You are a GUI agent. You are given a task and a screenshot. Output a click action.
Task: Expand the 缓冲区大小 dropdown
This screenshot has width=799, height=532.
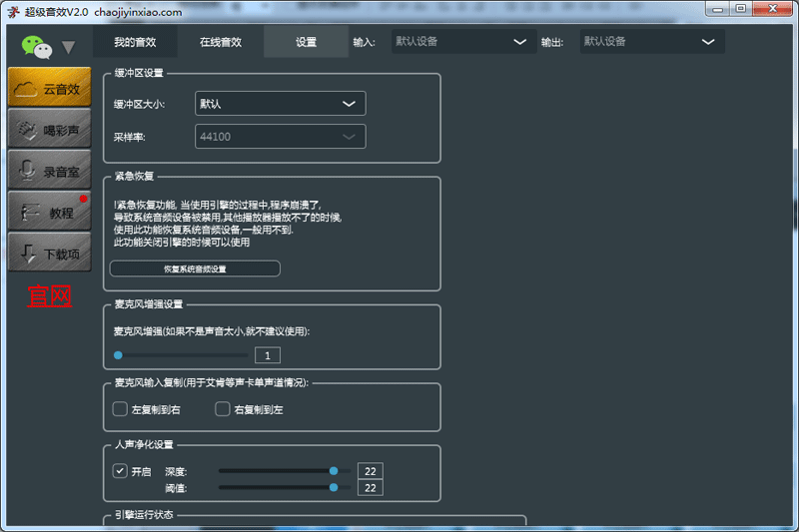[281, 104]
